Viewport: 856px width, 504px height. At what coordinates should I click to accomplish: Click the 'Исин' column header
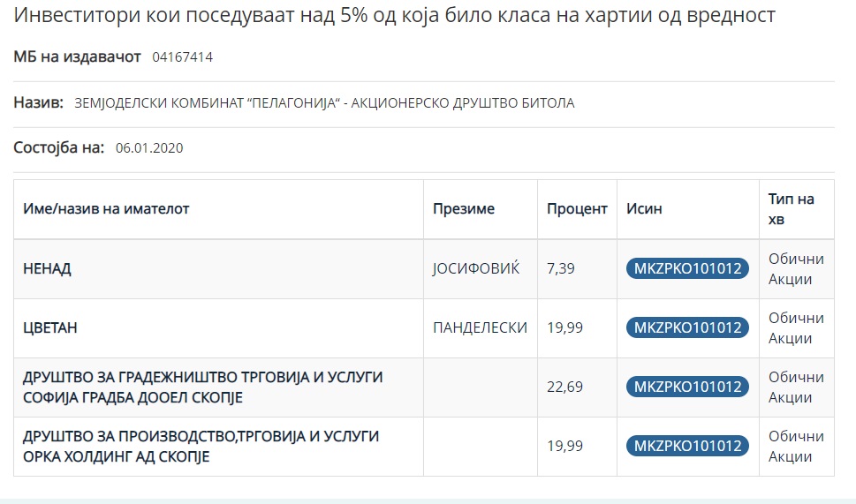point(644,209)
